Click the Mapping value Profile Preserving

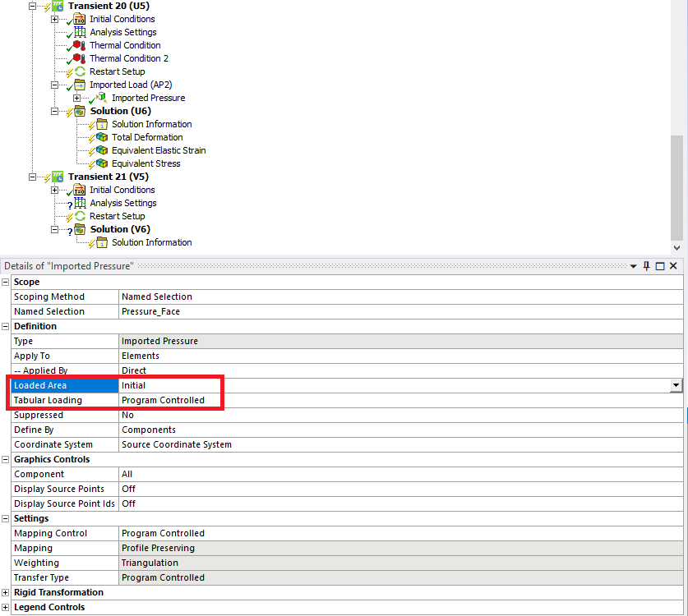tap(400, 548)
